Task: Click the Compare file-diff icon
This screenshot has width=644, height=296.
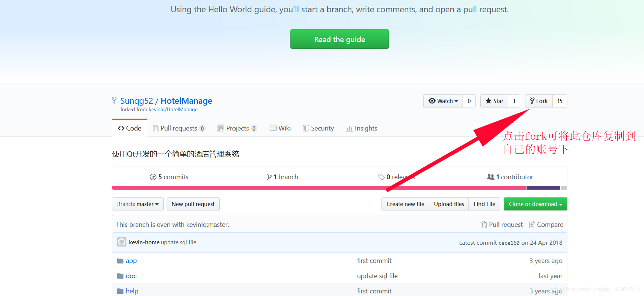Action: coord(532,225)
